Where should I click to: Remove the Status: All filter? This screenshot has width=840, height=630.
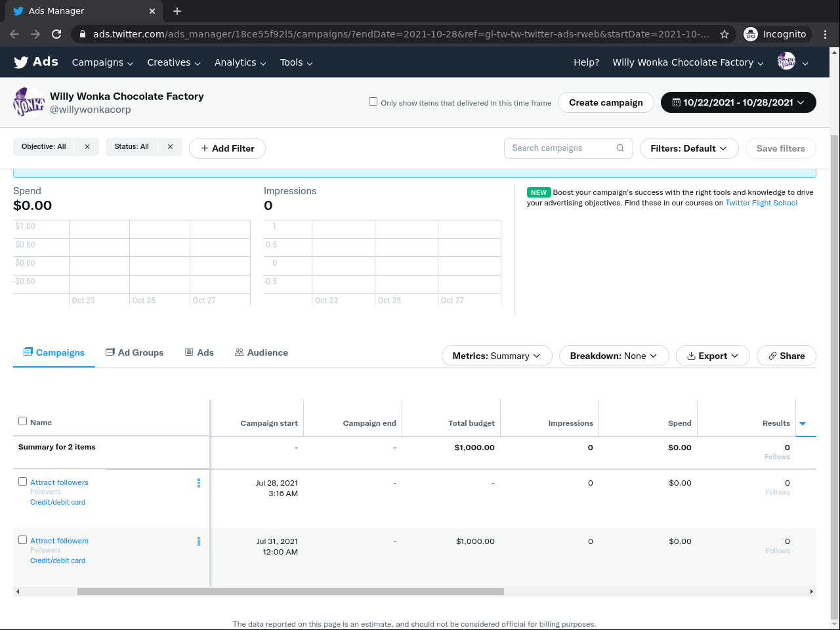pos(170,147)
